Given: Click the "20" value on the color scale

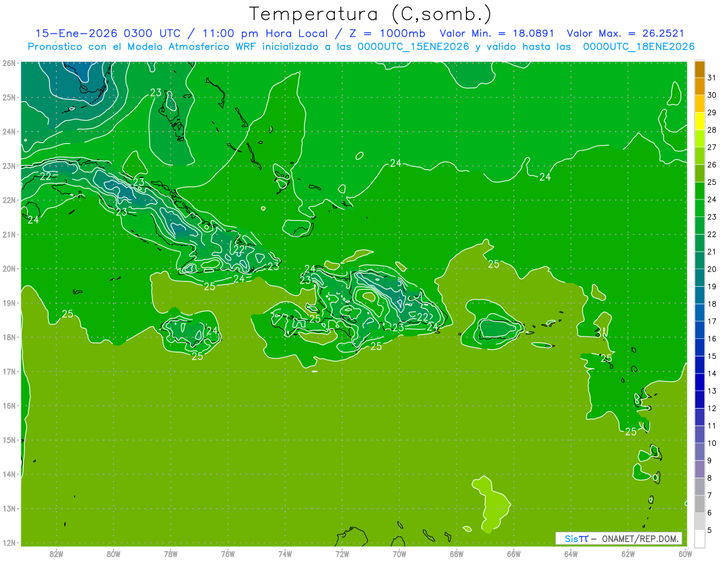Looking at the screenshot, I should point(712,269).
